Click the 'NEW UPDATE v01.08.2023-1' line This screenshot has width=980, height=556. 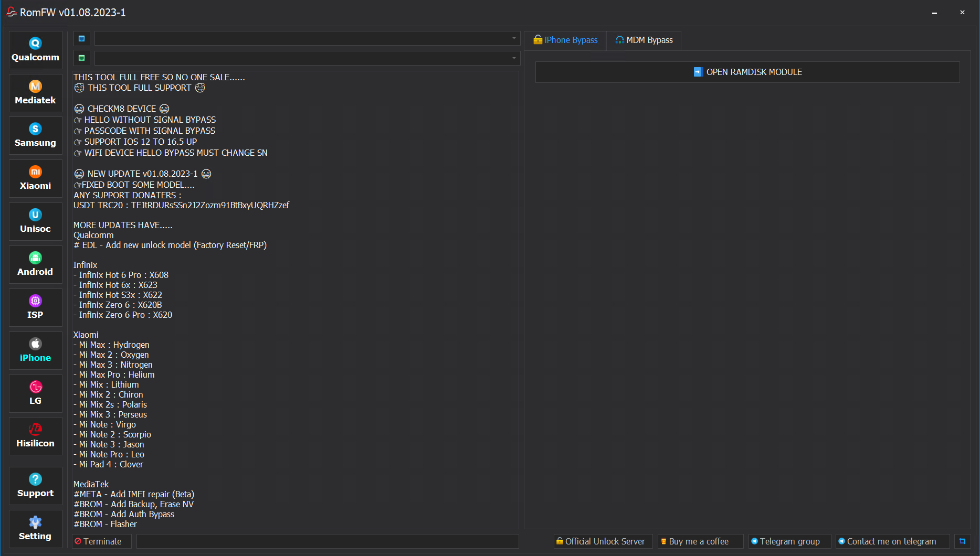pos(142,174)
